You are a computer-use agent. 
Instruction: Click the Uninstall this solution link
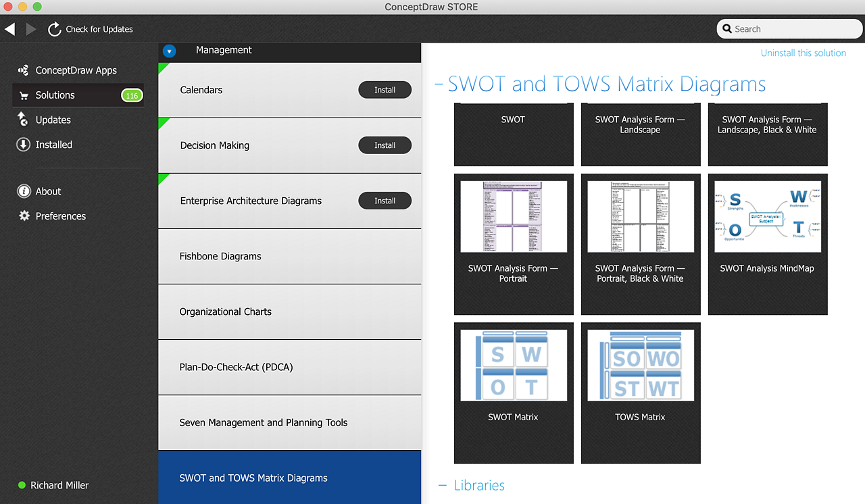click(804, 53)
